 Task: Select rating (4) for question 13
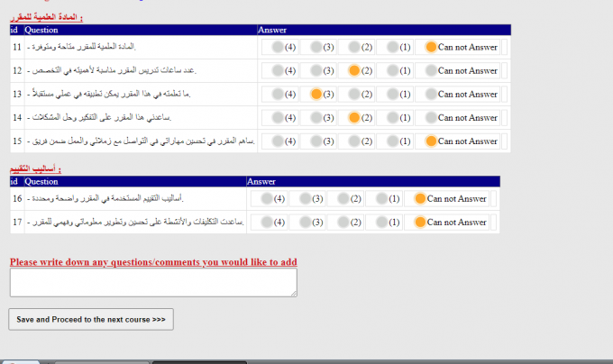coord(278,94)
